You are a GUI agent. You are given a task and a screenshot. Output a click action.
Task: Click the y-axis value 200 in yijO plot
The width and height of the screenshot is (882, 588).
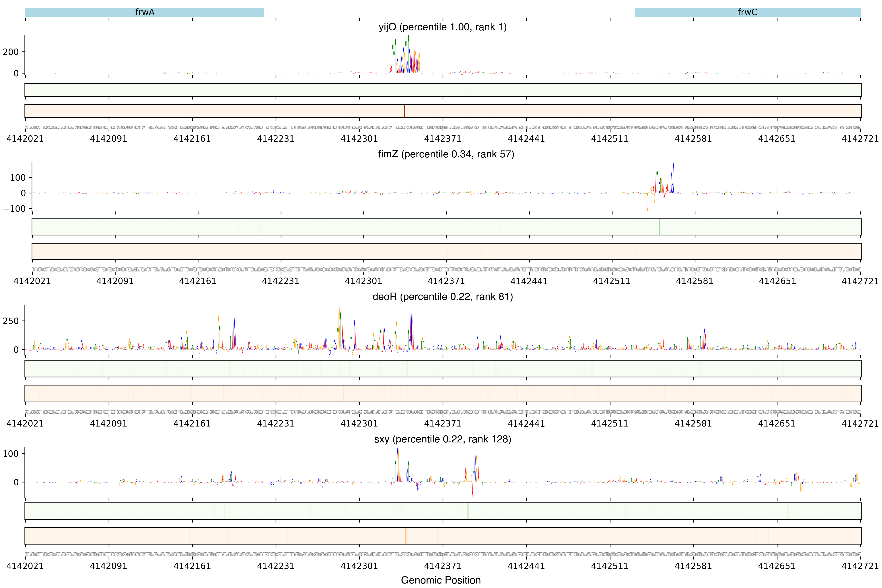[11, 52]
